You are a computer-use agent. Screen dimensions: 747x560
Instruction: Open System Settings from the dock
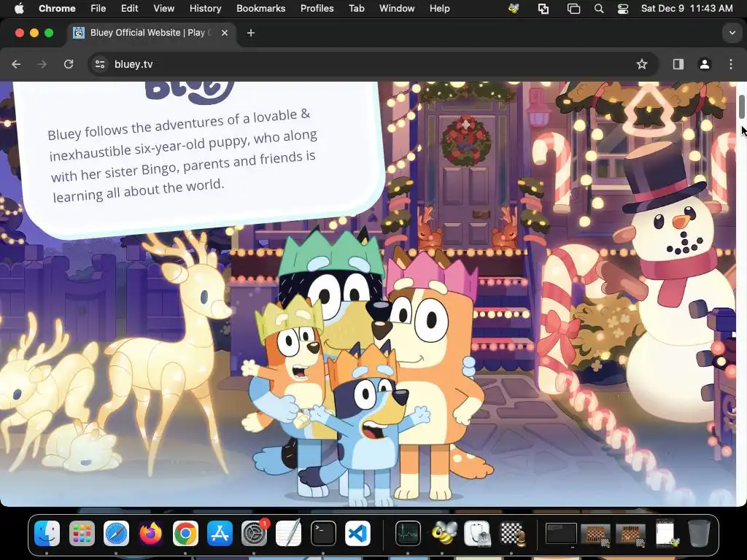pos(255,533)
